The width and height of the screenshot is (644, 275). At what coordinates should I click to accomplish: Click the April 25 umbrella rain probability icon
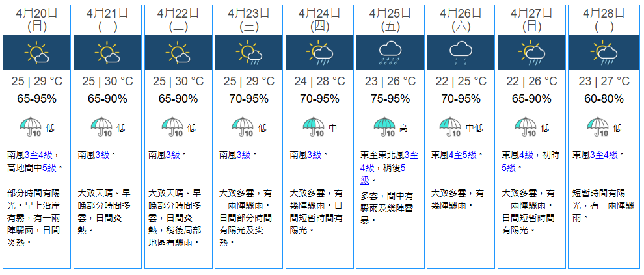coord(384,127)
